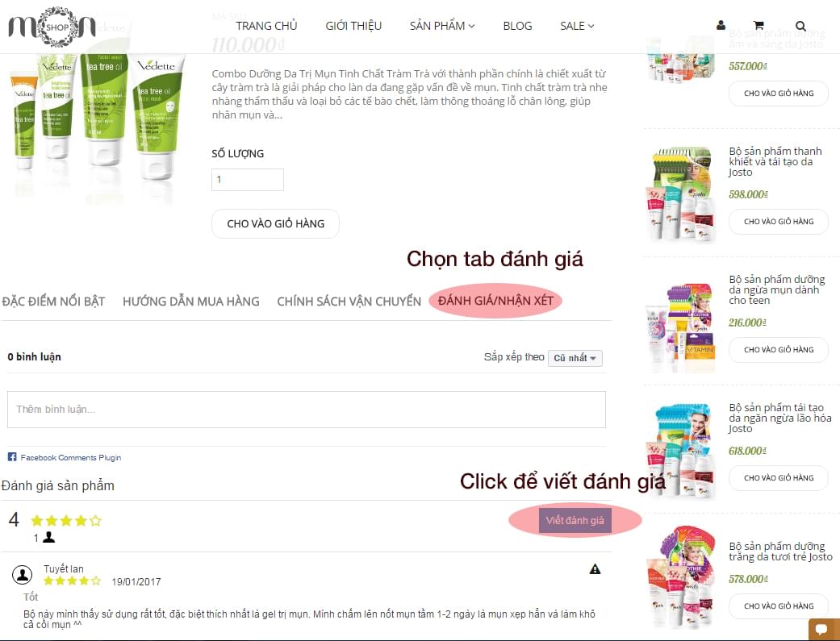The height and width of the screenshot is (641, 840).
Task: Click the Moon Shop logo
Action: [52, 27]
